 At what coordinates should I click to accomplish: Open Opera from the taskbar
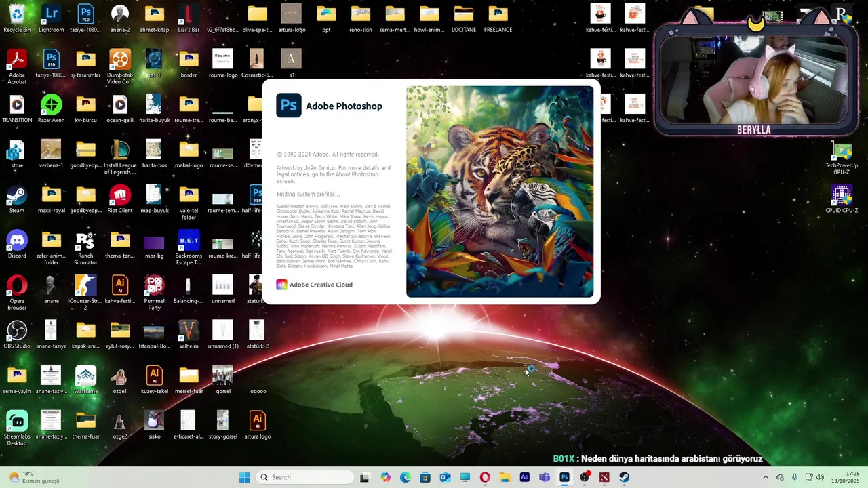pos(485,477)
